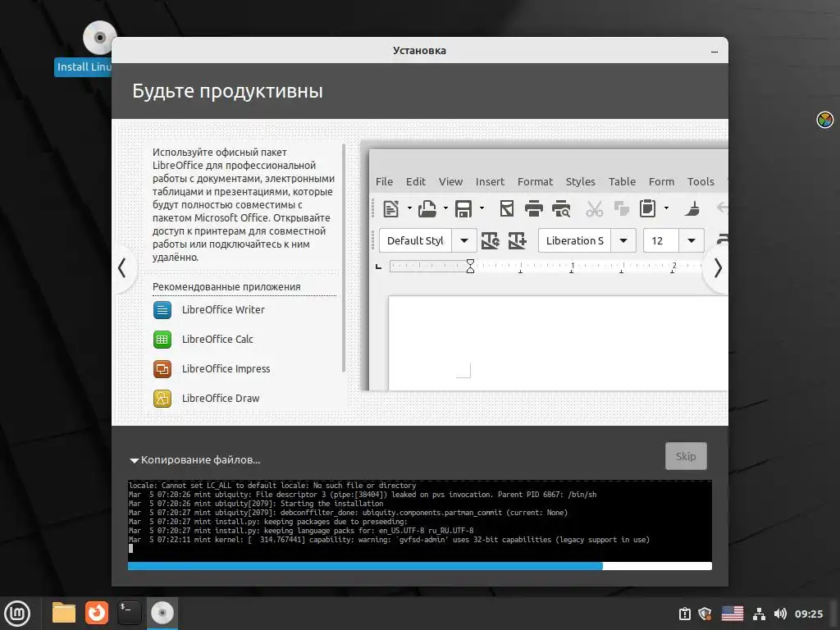
Task: Click the Update Style icon
Action: [x=491, y=240]
